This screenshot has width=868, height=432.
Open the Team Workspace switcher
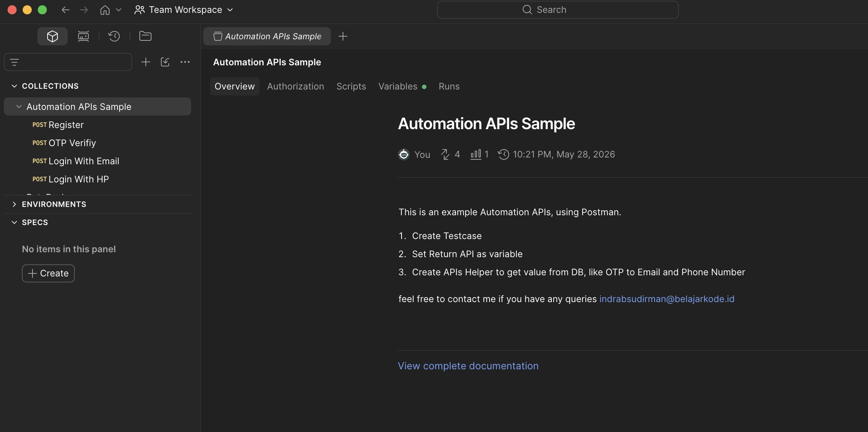184,10
